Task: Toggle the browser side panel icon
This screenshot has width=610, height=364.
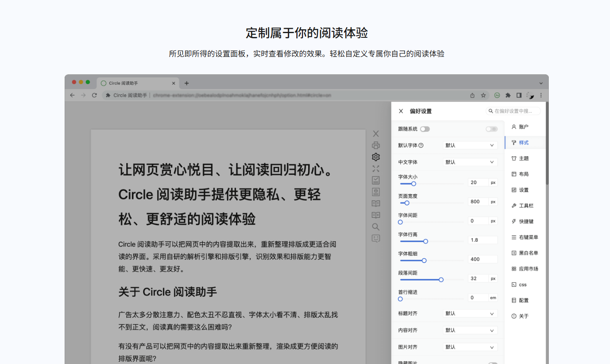Action: pos(519,95)
